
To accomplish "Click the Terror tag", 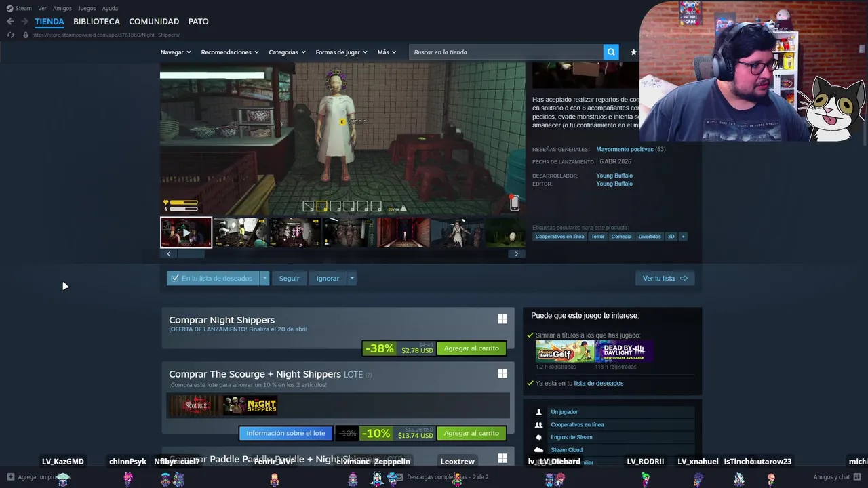I will tap(597, 237).
